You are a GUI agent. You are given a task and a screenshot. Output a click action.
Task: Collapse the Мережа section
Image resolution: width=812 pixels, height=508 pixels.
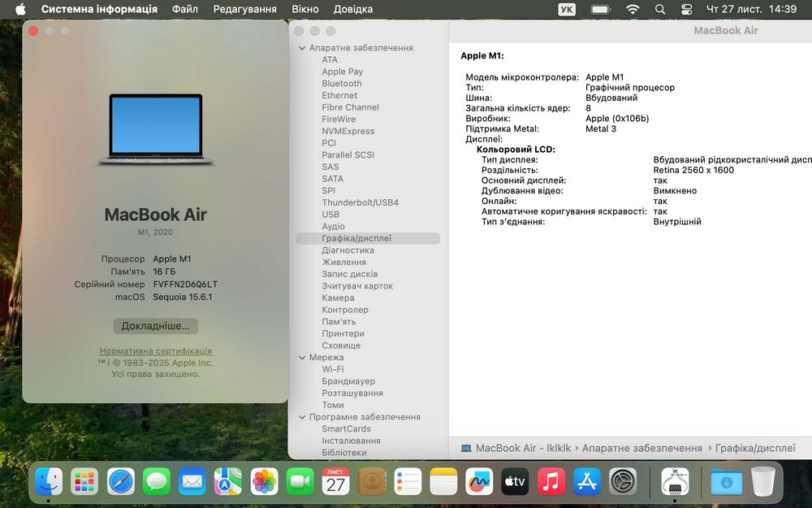coord(302,358)
